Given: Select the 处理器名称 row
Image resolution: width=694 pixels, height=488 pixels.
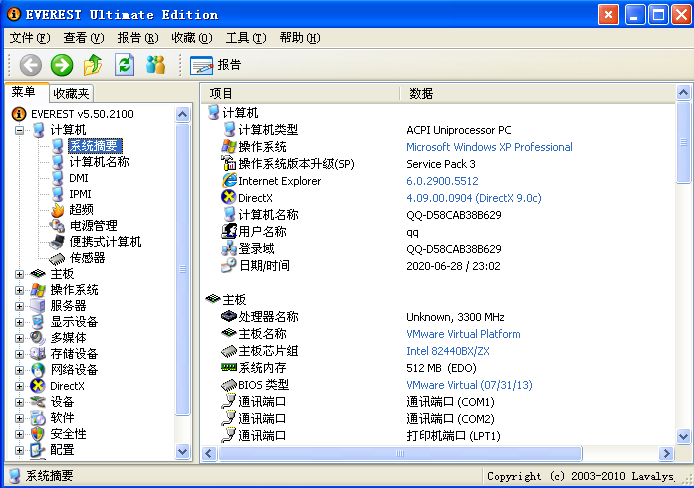Looking at the screenshot, I should (x=437, y=317).
